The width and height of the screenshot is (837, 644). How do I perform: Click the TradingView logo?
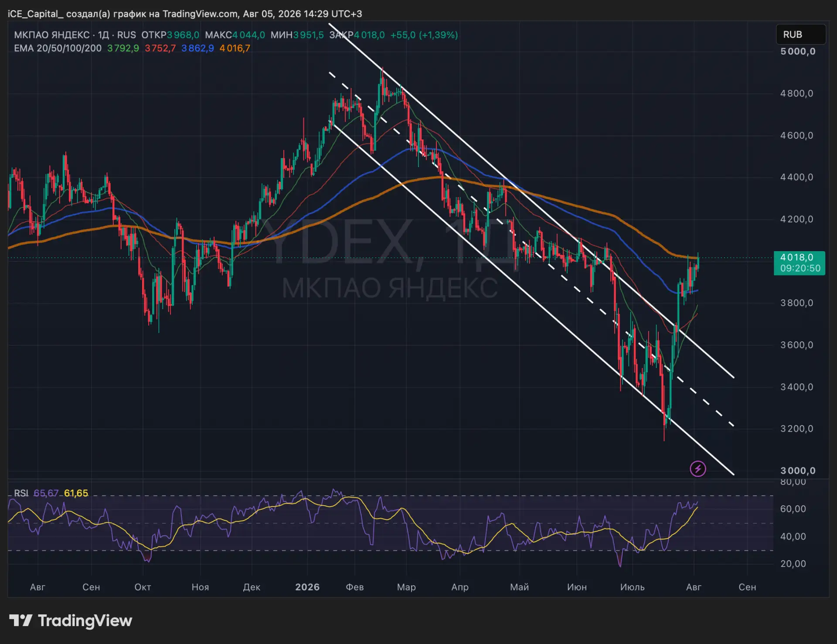tap(71, 620)
